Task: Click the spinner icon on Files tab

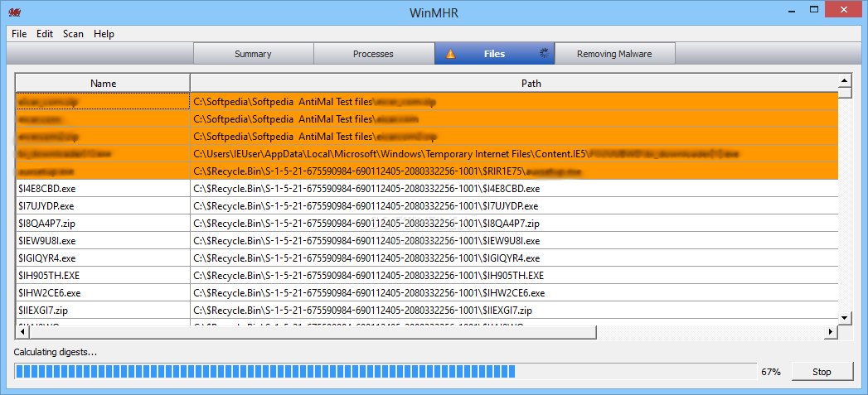Action: (x=544, y=54)
